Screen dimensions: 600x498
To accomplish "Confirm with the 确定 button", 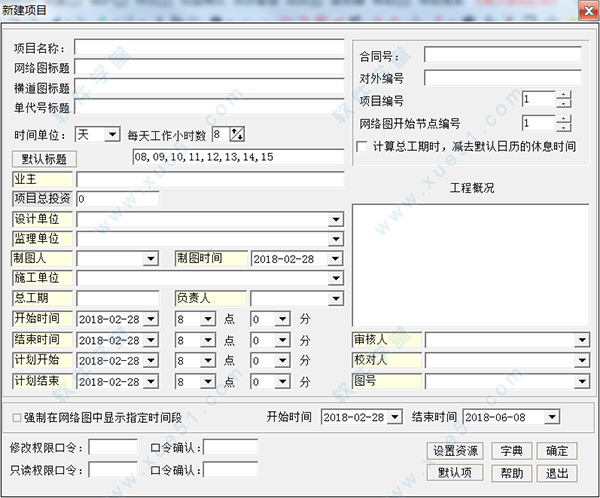I will point(557,451).
